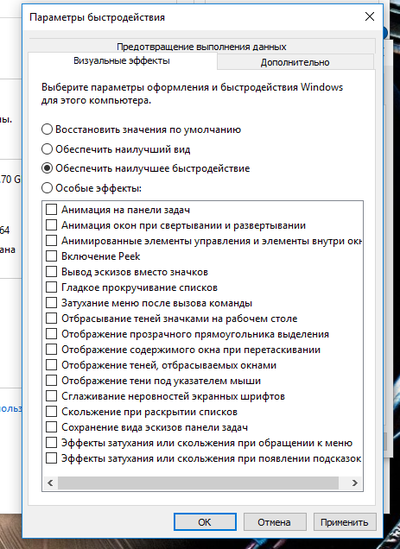Select Обеспечить наилучший вид option

tap(47, 149)
